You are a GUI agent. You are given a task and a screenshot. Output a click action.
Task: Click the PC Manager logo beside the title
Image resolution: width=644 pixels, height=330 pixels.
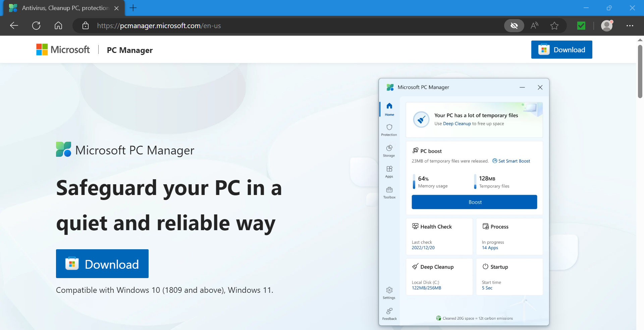click(x=63, y=149)
